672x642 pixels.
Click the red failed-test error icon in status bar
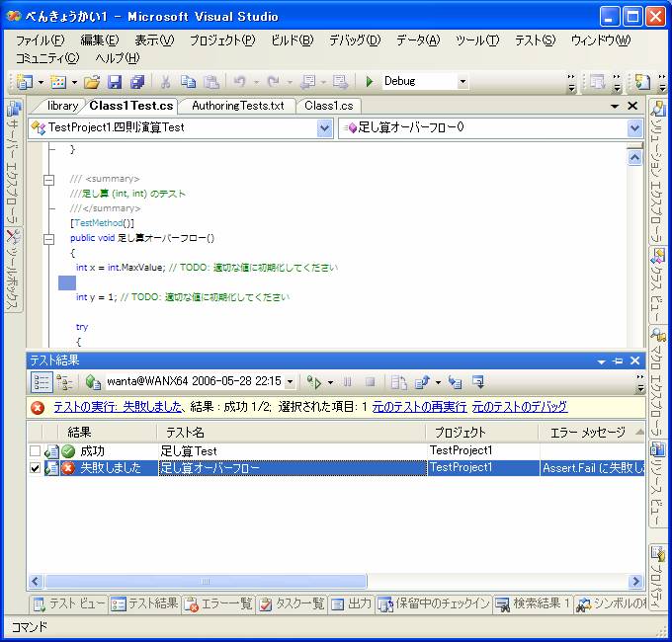pos(38,407)
